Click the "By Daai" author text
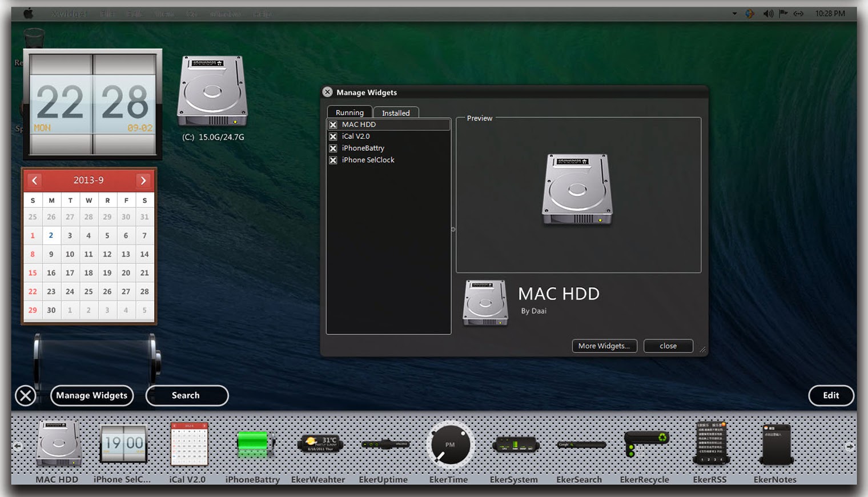This screenshot has width=868, height=497. [x=533, y=311]
